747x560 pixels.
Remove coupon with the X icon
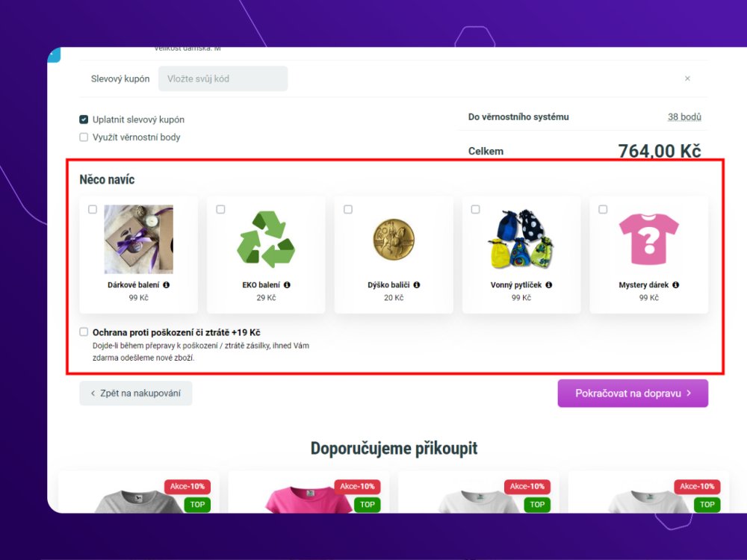pos(687,78)
